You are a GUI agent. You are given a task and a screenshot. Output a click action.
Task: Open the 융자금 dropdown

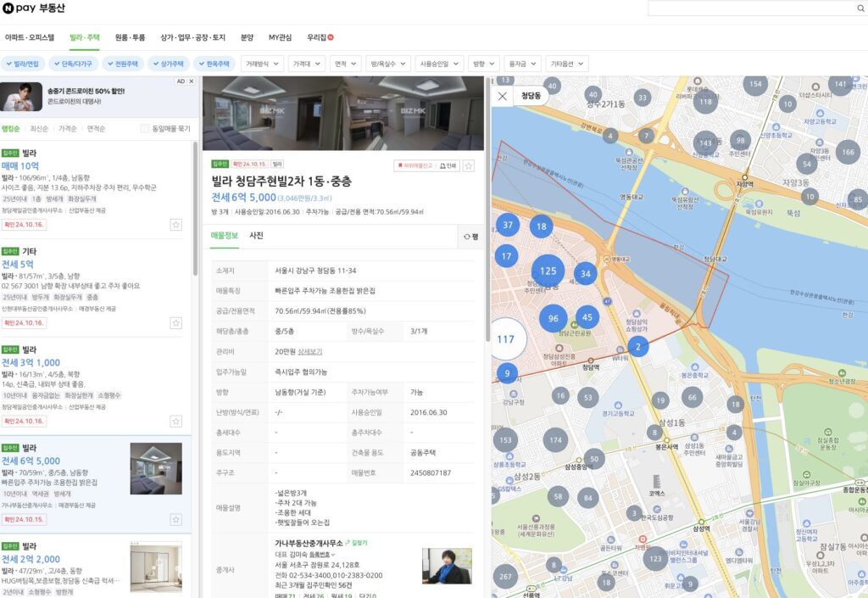click(x=522, y=64)
